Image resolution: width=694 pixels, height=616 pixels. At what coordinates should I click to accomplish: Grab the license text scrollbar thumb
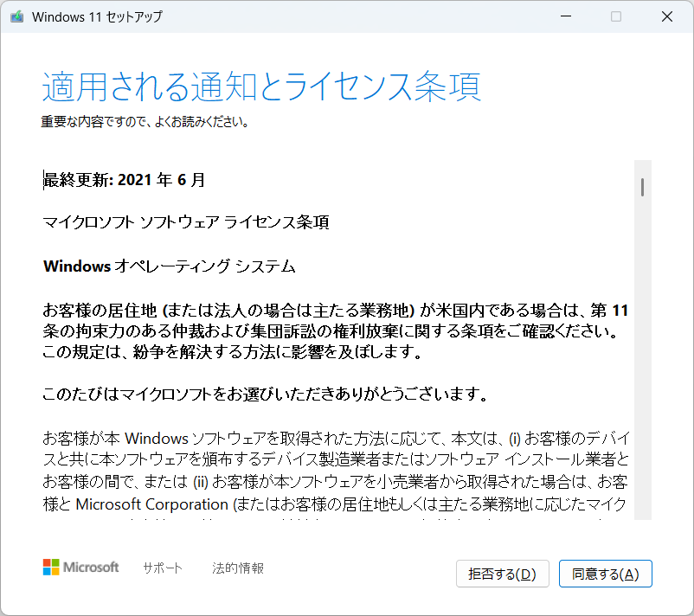(642, 187)
